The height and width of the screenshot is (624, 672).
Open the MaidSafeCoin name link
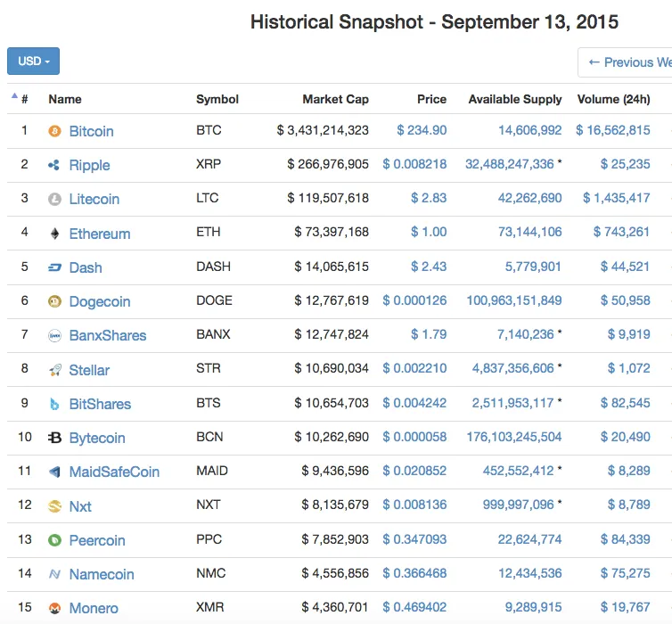(114, 472)
